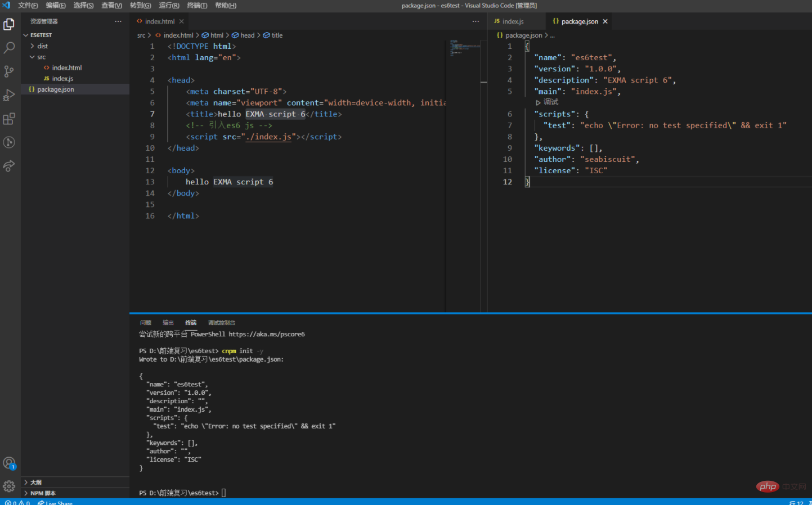Expand the NPM 脚本 section
The height and width of the screenshot is (505, 812).
(43, 493)
